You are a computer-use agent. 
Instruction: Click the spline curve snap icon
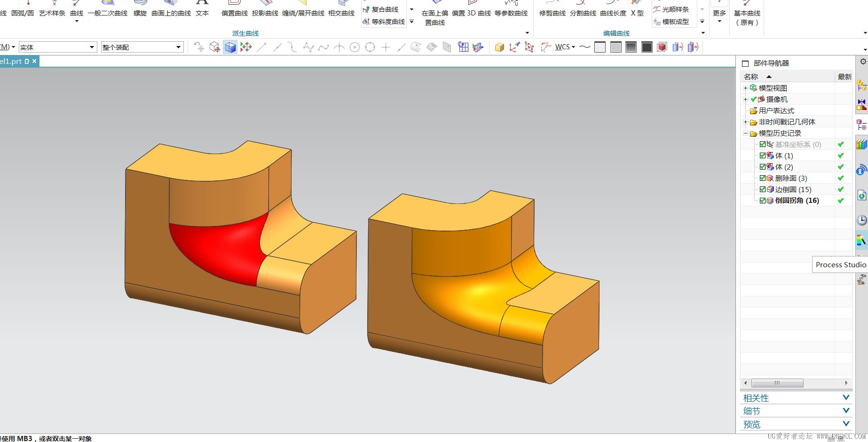tap(324, 47)
